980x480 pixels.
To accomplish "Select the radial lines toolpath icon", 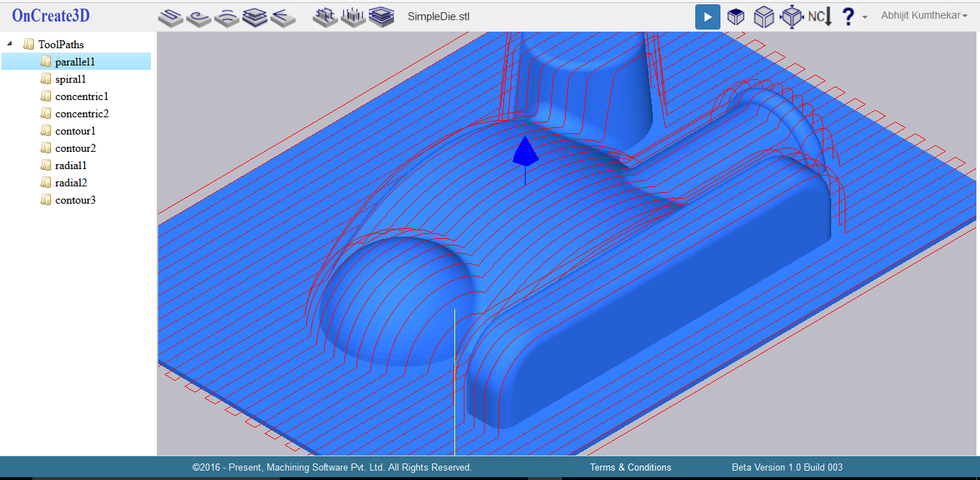I will 283,17.
